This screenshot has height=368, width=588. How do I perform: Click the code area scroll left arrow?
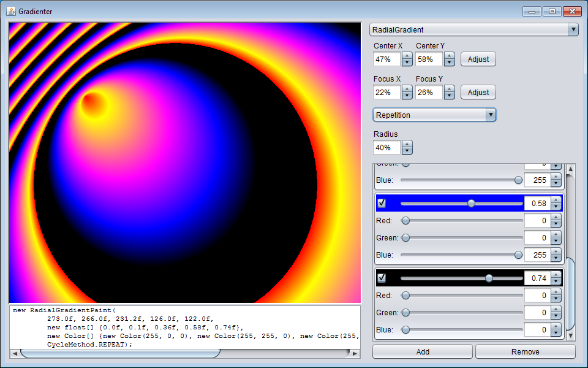[15, 353]
